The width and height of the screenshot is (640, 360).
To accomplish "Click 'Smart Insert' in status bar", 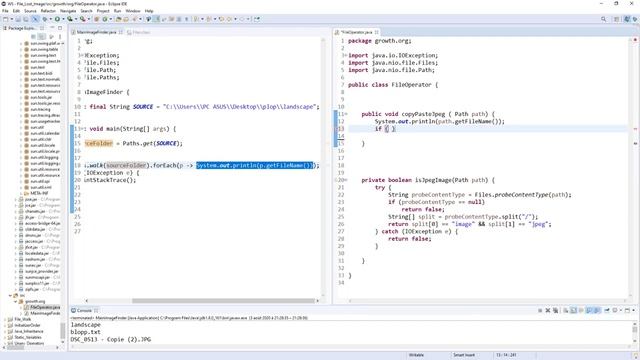I will pyautogui.click(x=464, y=355).
